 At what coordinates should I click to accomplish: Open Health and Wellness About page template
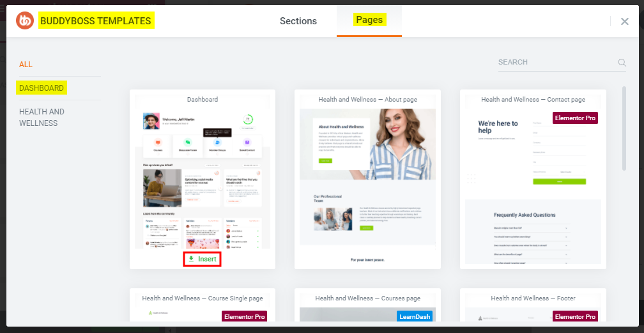367,179
